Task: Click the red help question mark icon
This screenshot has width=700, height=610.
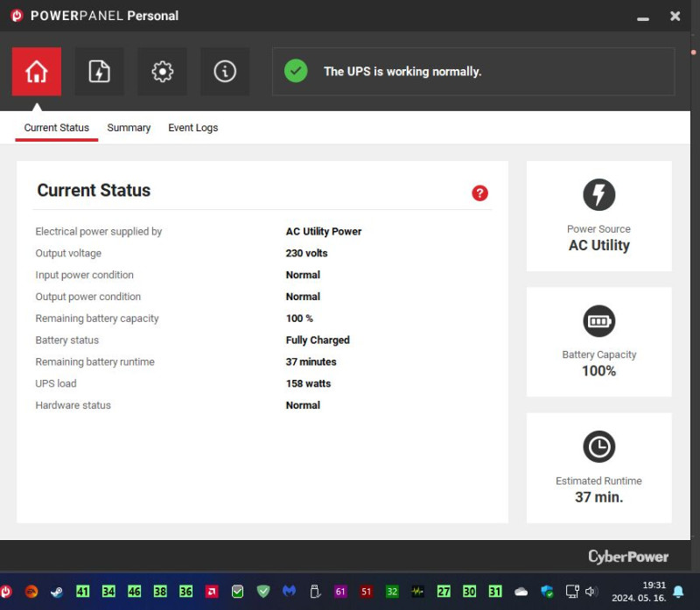Action: tap(479, 193)
